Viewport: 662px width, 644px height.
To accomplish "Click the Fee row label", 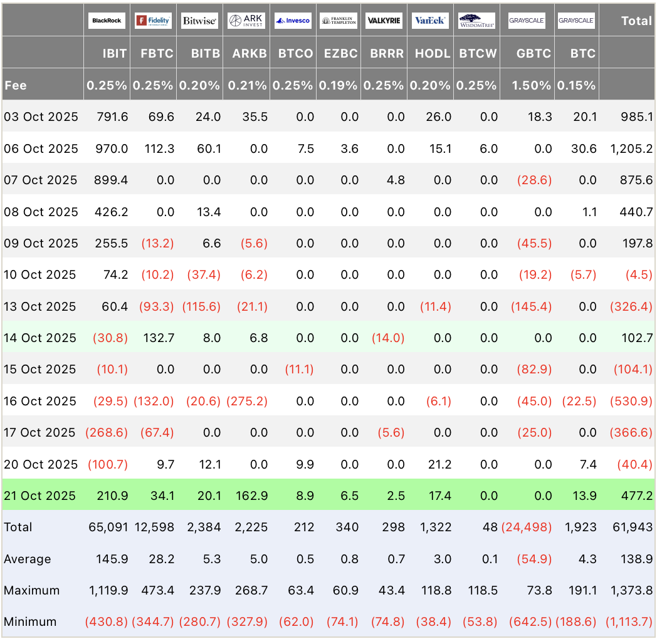I will click(x=16, y=85).
